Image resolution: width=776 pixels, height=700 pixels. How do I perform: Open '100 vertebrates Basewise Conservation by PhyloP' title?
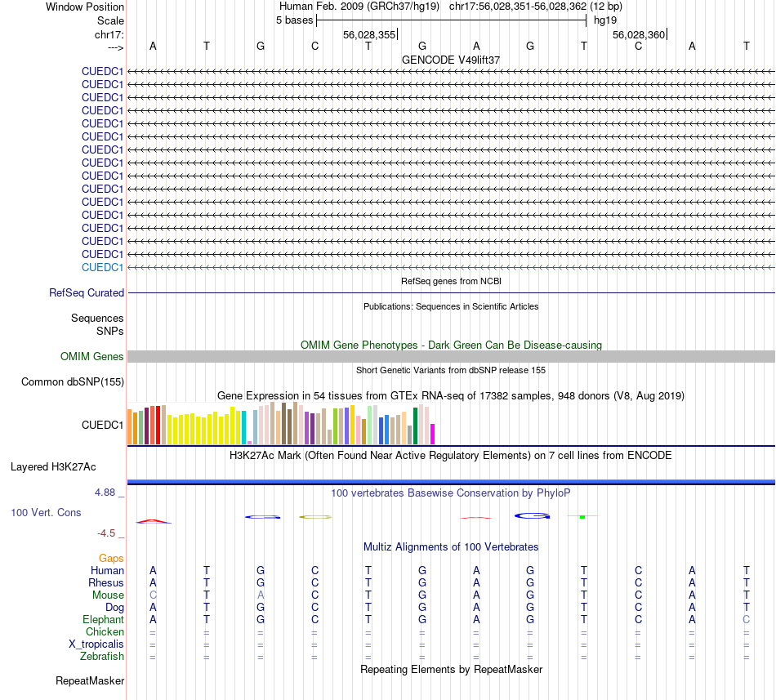451,493
